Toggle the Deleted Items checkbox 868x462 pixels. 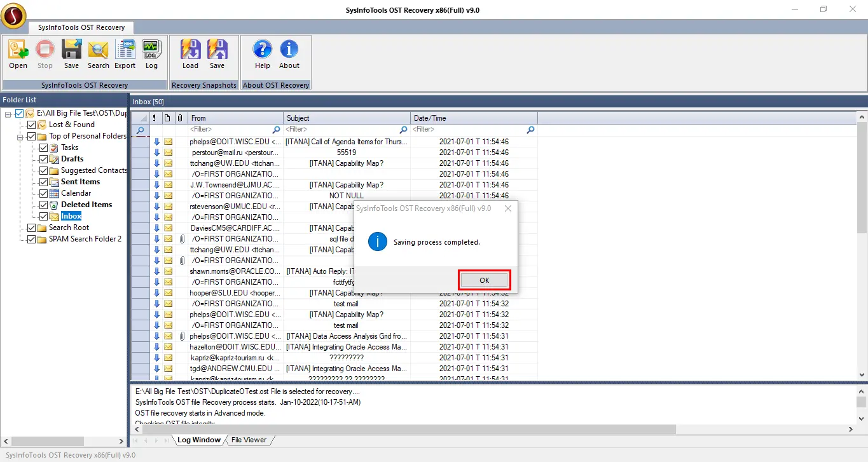43,205
